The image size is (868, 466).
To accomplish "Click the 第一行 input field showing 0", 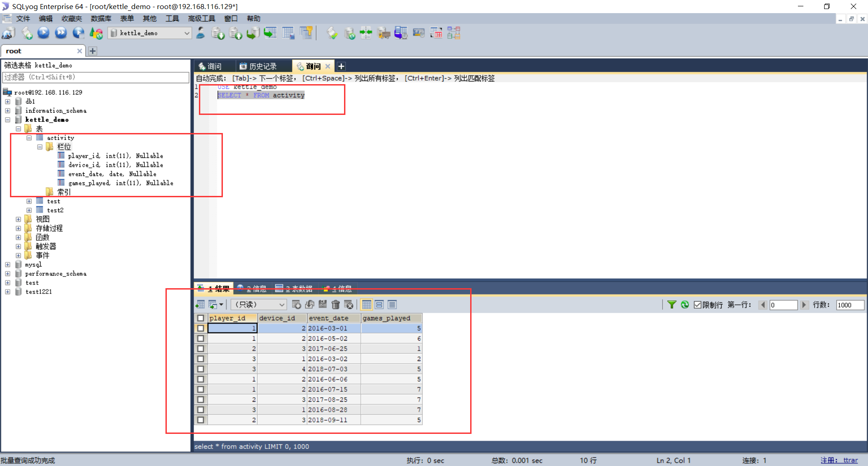I will click(x=783, y=305).
